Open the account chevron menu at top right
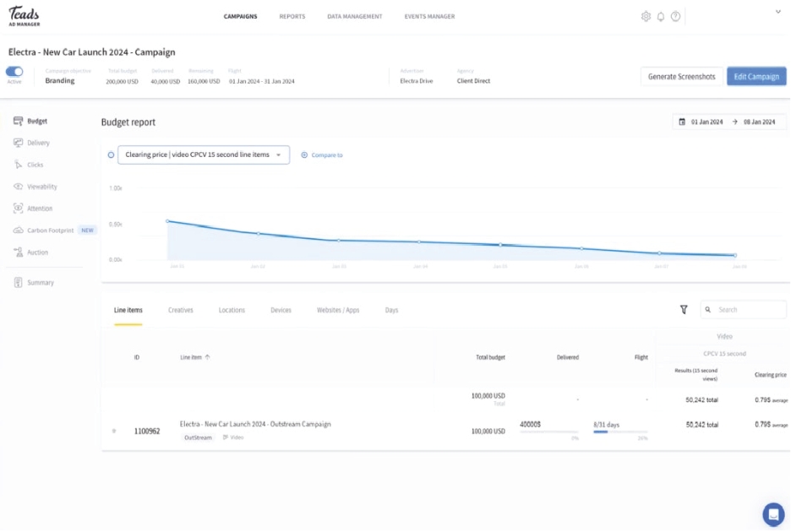This screenshot has height=532, width=791. click(x=777, y=12)
